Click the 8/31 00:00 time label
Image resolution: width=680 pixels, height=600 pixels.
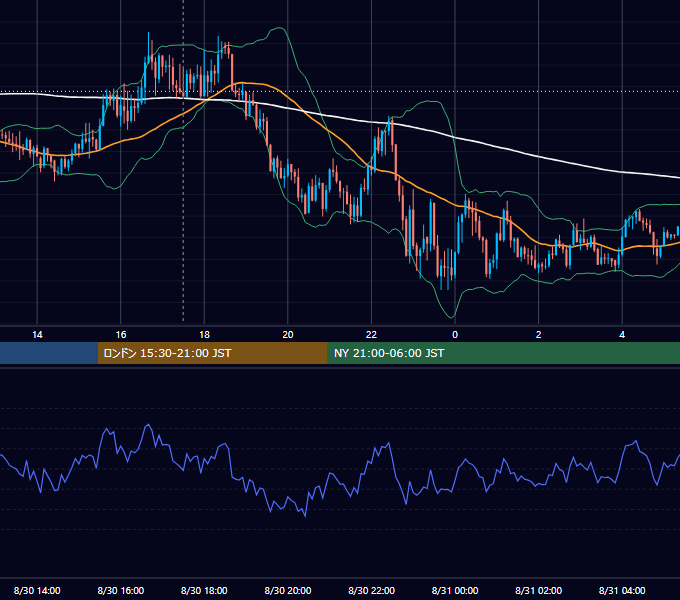tap(455, 590)
